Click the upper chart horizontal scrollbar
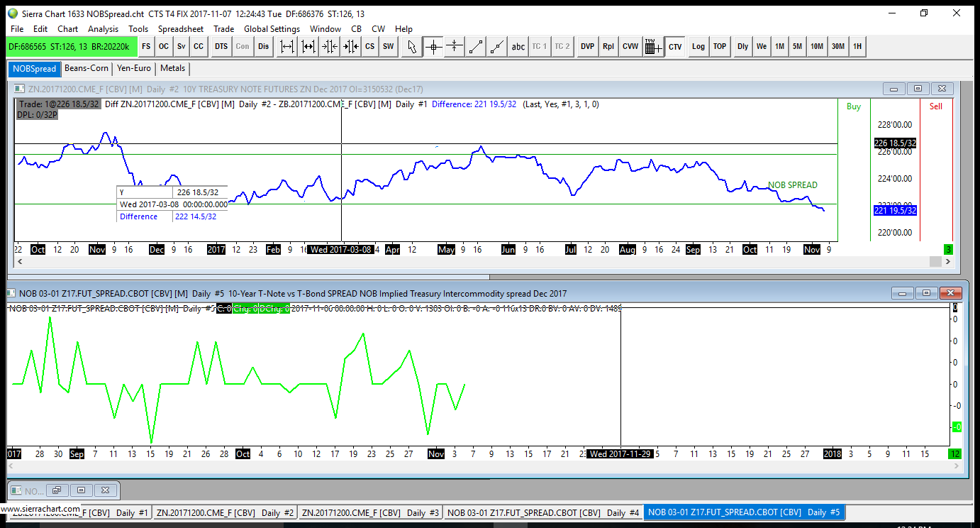This screenshot has height=528, width=980. 482,261
